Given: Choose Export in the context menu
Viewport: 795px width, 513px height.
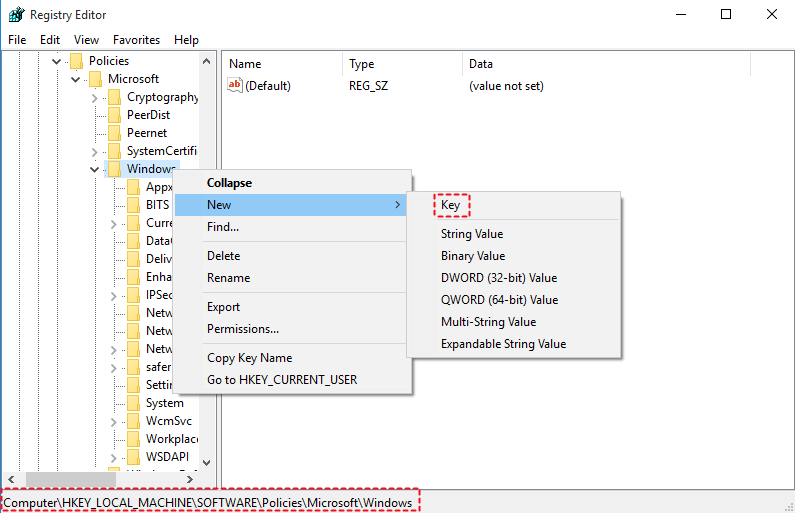Looking at the screenshot, I should click(291, 307).
